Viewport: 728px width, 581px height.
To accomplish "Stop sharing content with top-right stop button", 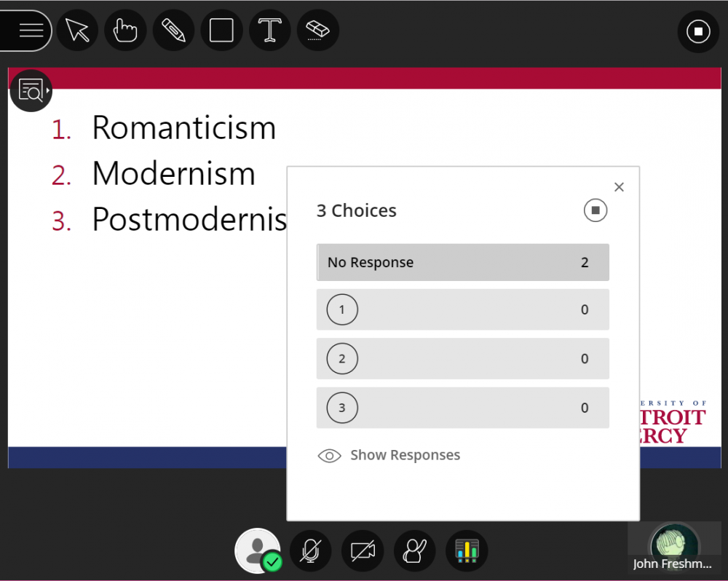I will point(698,31).
